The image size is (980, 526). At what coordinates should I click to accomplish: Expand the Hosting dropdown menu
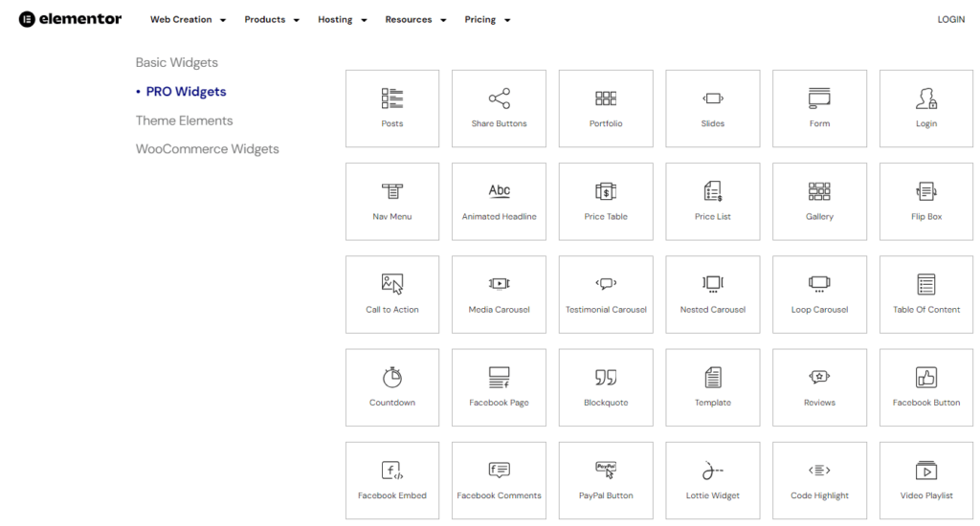(x=343, y=20)
